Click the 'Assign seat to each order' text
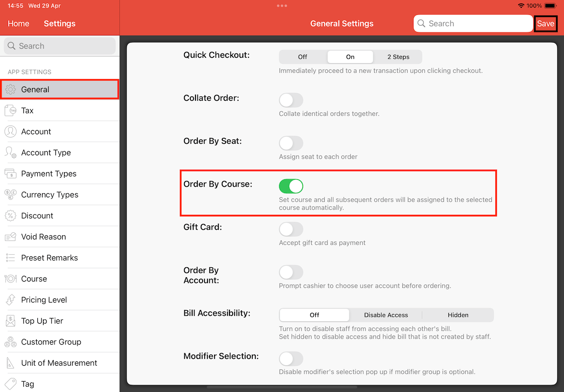564x392 pixels. pos(318,157)
